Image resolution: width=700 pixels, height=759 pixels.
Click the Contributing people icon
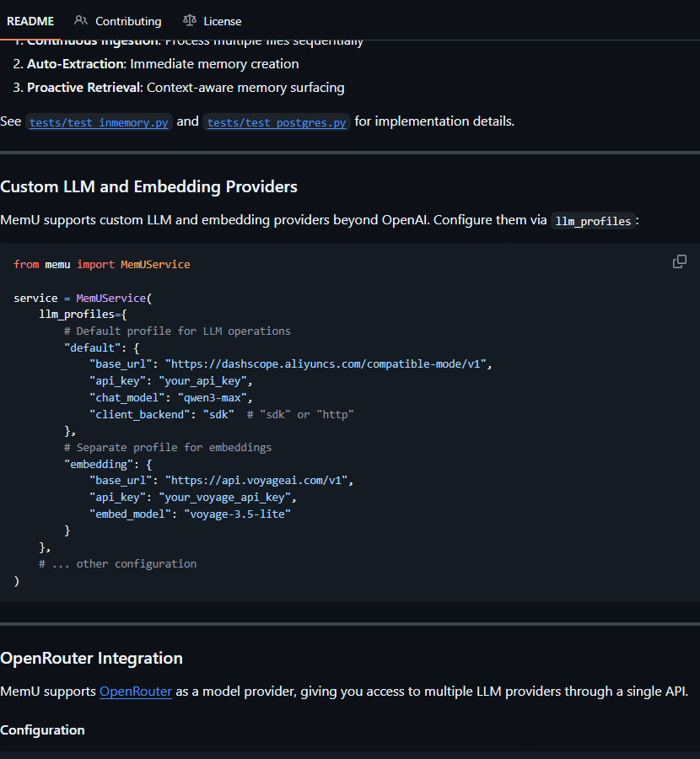tap(81, 21)
